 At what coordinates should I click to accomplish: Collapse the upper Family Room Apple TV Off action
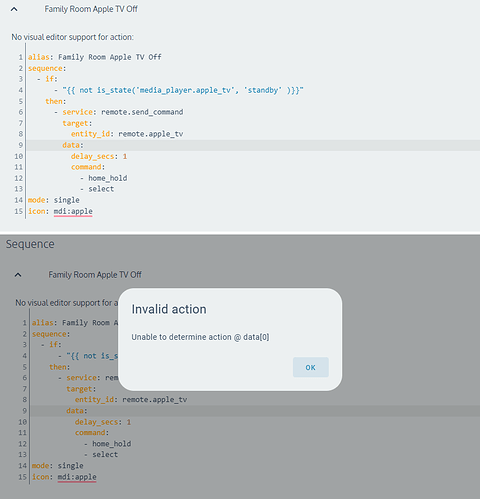[x=14, y=9]
